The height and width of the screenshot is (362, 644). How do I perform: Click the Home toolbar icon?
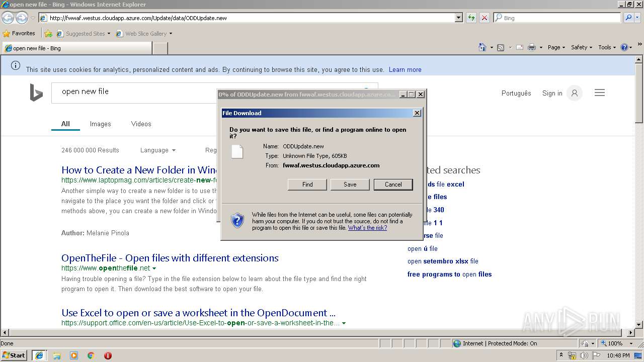click(x=482, y=47)
